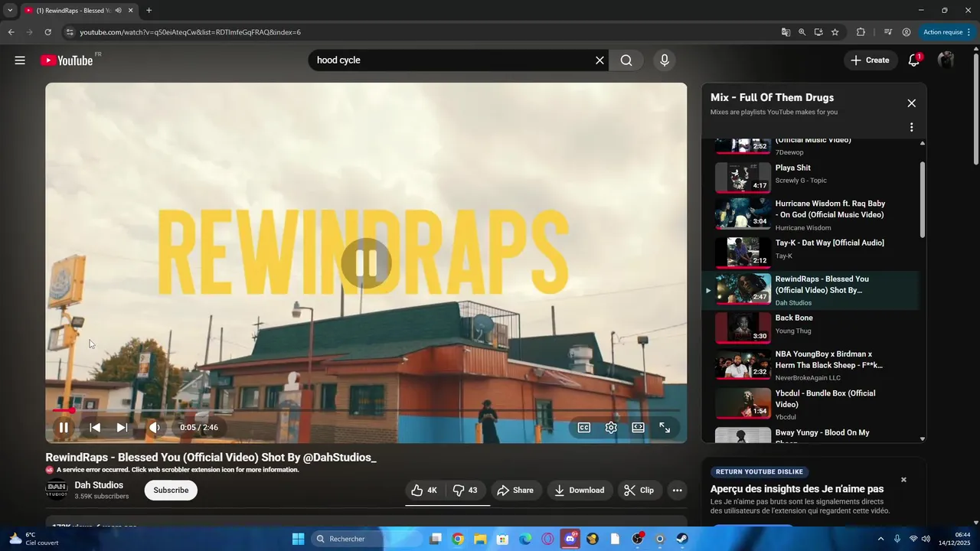This screenshot has width=980, height=551.
Task: Click the Create button
Action: pyautogui.click(x=871, y=60)
